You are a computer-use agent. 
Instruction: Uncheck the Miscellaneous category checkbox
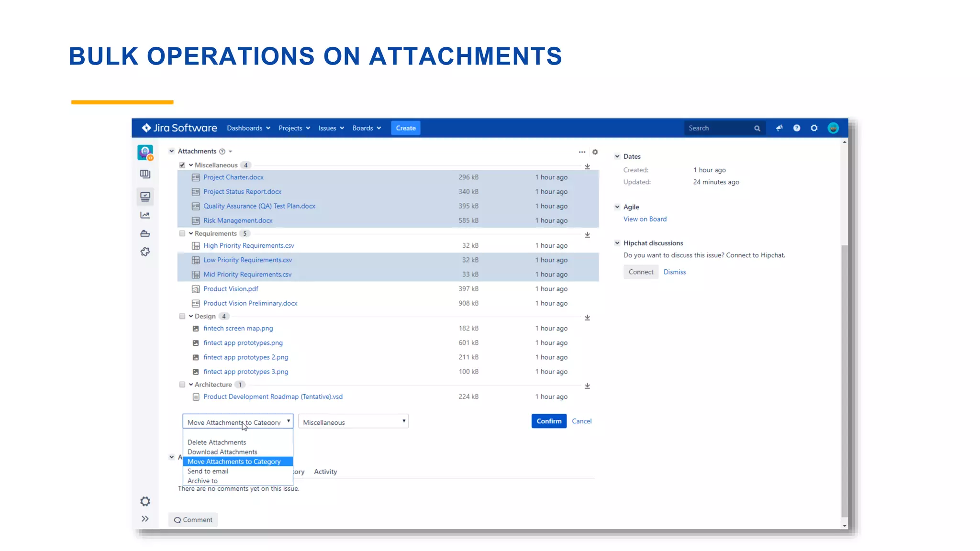[182, 165]
